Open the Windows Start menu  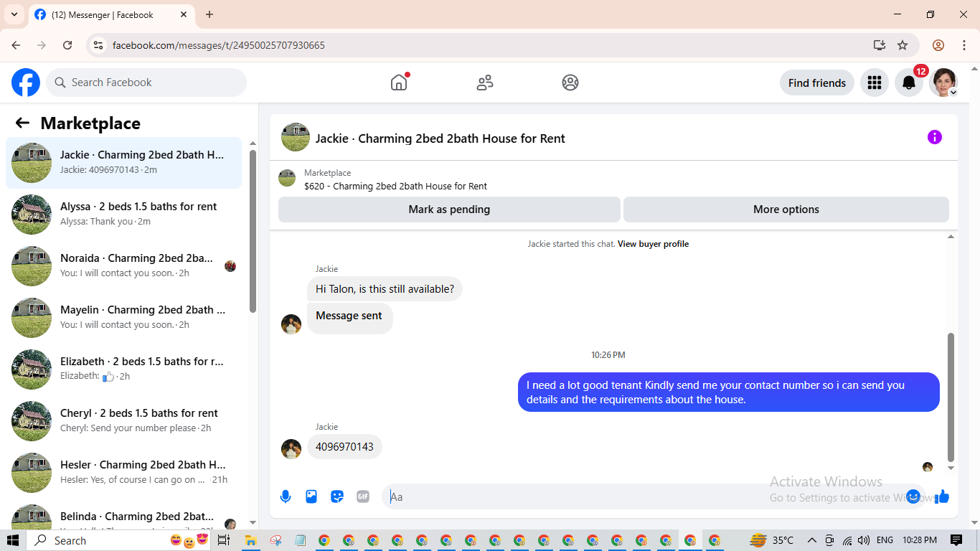click(13, 540)
